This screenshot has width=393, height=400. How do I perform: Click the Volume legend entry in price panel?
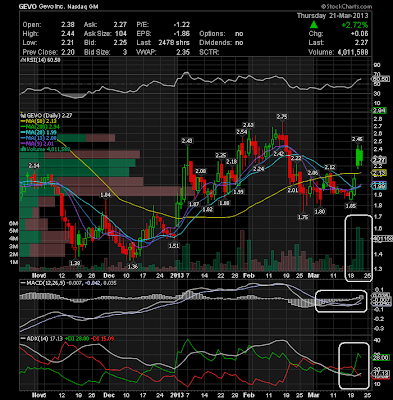pyautogui.click(x=45, y=149)
